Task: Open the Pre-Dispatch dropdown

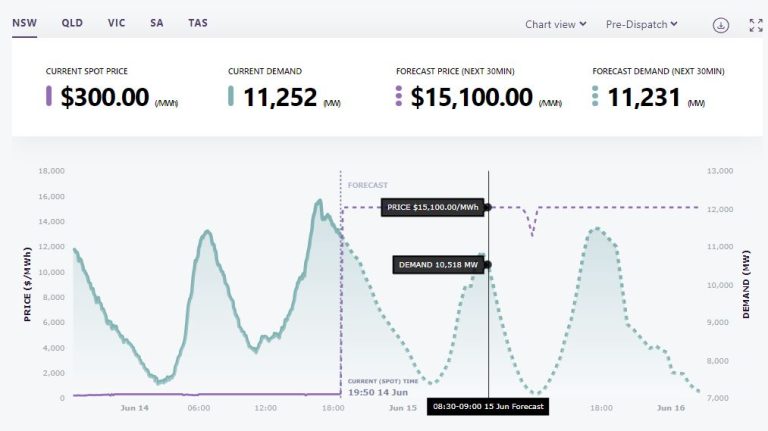Action: coord(641,25)
